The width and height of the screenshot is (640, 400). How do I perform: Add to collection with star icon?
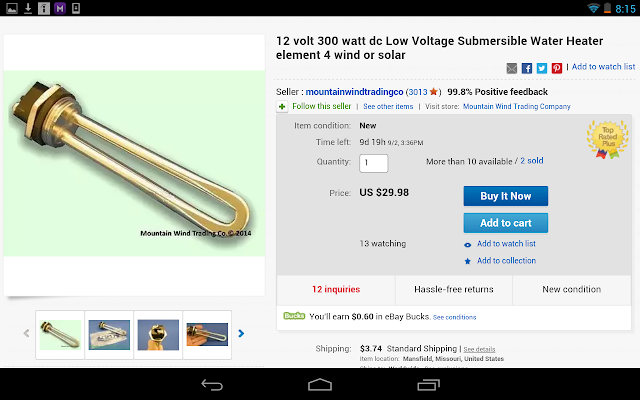506,261
